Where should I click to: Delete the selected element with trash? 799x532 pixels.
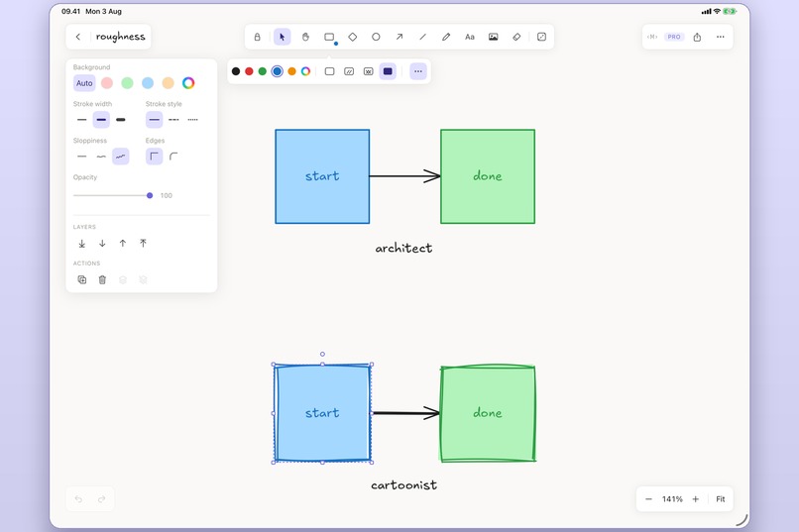point(102,279)
